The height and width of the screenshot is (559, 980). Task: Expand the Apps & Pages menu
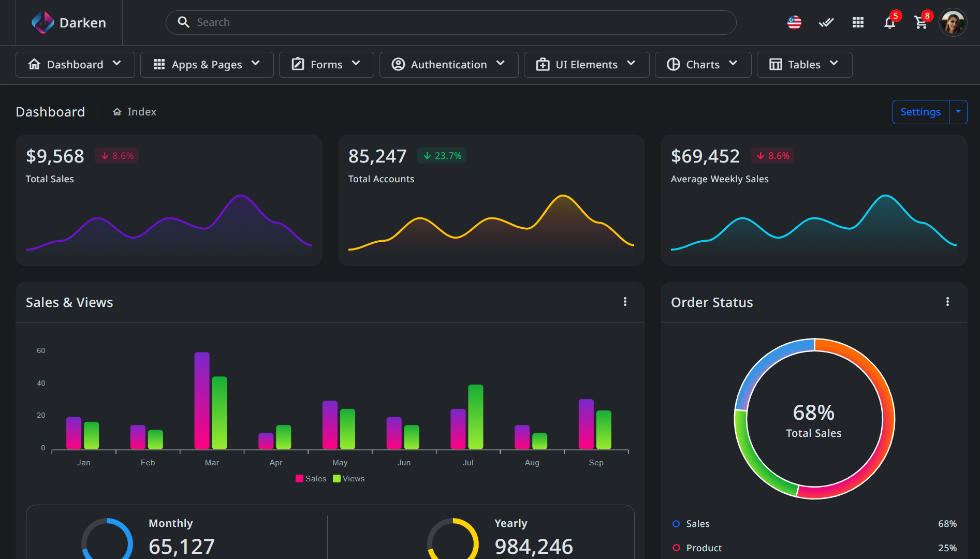207,65
